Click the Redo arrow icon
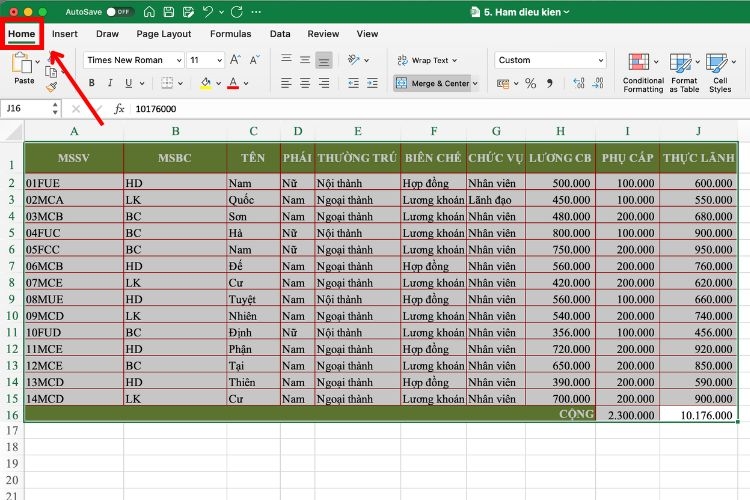 (237, 12)
